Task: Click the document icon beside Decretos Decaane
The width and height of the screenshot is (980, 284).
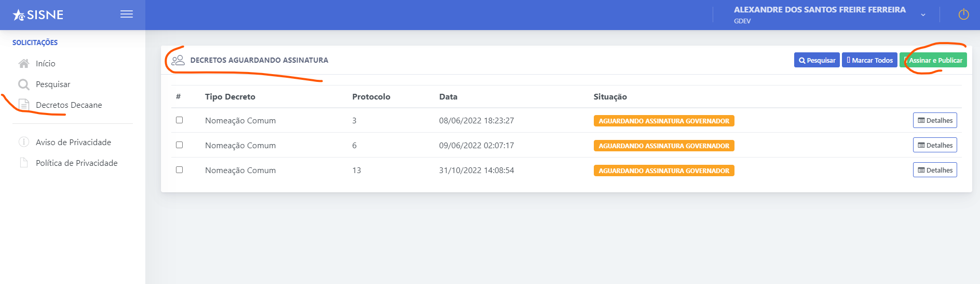Action: pos(24,105)
